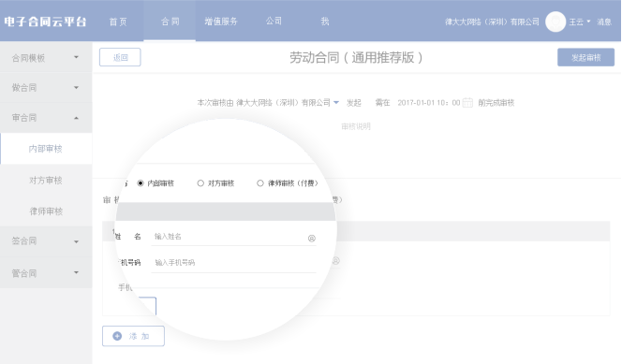Select 对方审核 in the sidebar
622x364 pixels.
(x=46, y=181)
